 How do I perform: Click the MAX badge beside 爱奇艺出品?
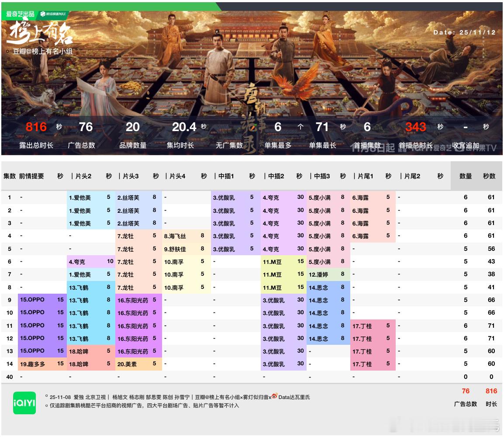pos(53,14)
